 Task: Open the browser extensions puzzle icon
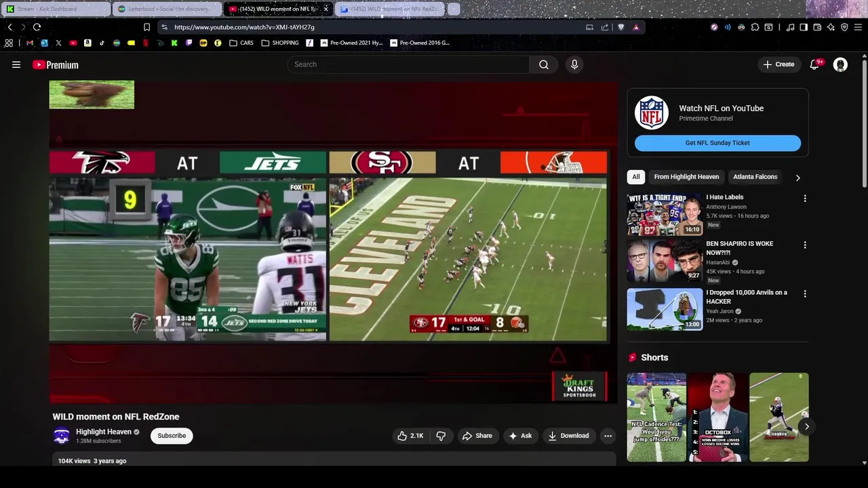point(755,27)
